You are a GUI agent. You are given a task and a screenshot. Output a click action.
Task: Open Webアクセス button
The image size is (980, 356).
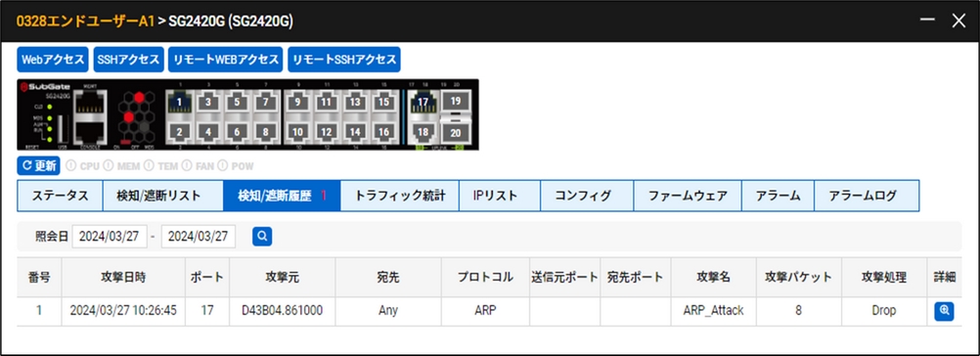pos(53,60)
